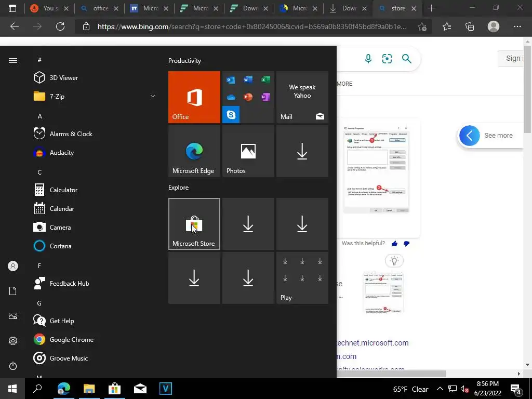This screenshot has width=532, height=399.
Task: Click the Windows Start button
Action: [12, 389]
